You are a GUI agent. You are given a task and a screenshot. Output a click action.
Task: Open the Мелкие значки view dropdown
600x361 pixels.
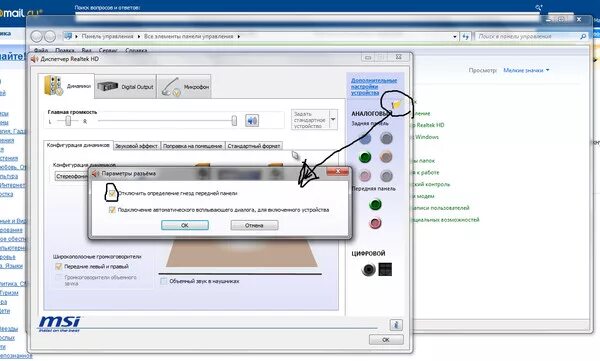(x=527, y=70)
